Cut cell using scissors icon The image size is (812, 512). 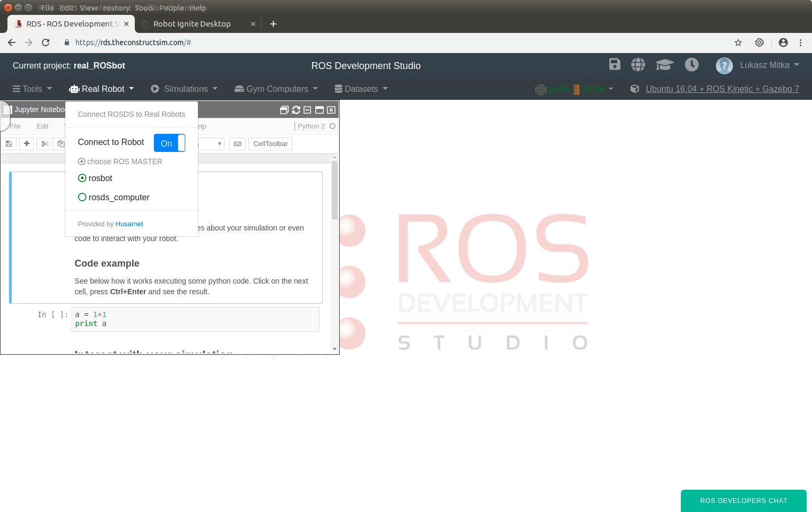point(45,144)
